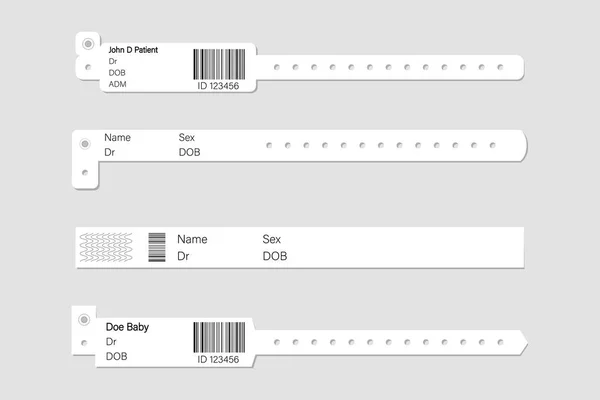Image resolution: width=600 pixels, height=400 pixels.
Task: Click ID 123456 on the top wristband
Action: (x=218, y=86)
